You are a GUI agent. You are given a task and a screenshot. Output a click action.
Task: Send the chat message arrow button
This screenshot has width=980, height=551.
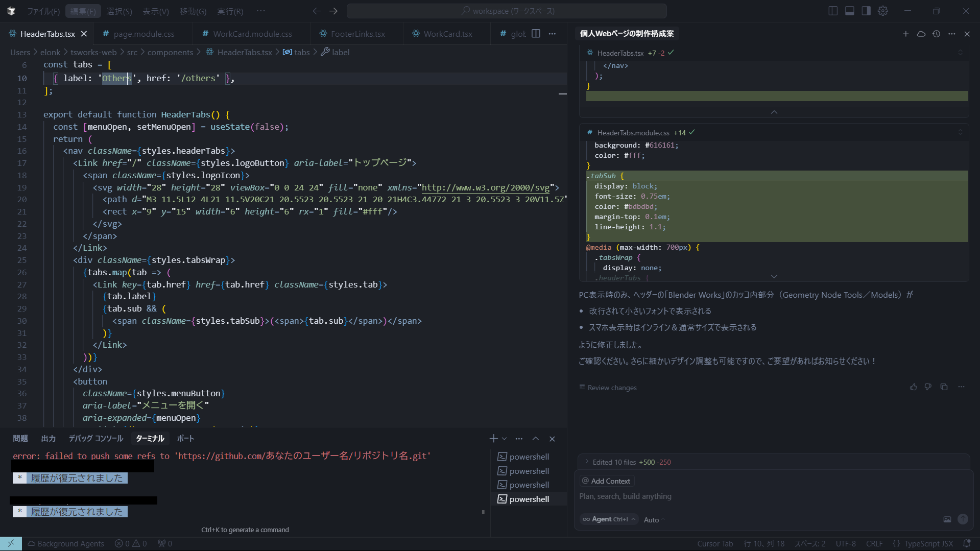coord(963,519)
